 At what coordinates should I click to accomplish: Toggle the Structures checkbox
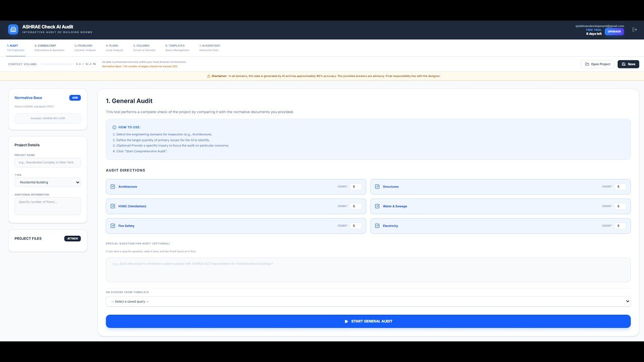pos(377,187)
